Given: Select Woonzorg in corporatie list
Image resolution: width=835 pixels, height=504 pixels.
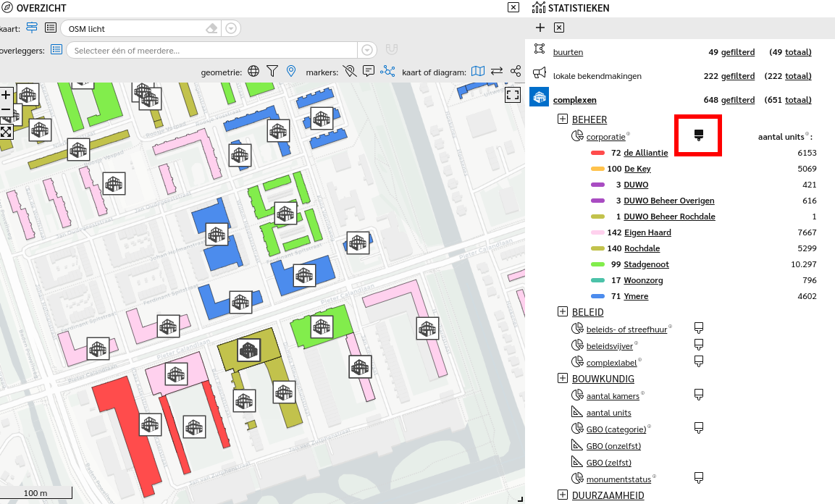Looking at the screenshot, I should (x=643, y=280).
